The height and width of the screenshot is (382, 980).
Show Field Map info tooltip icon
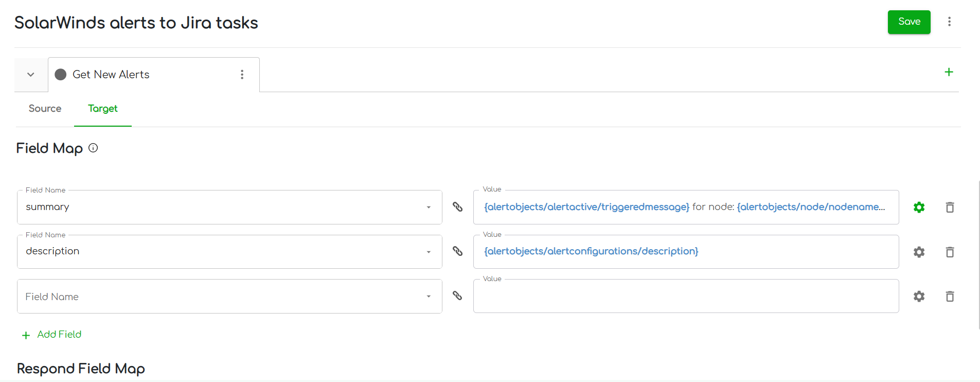click(93, 148)
